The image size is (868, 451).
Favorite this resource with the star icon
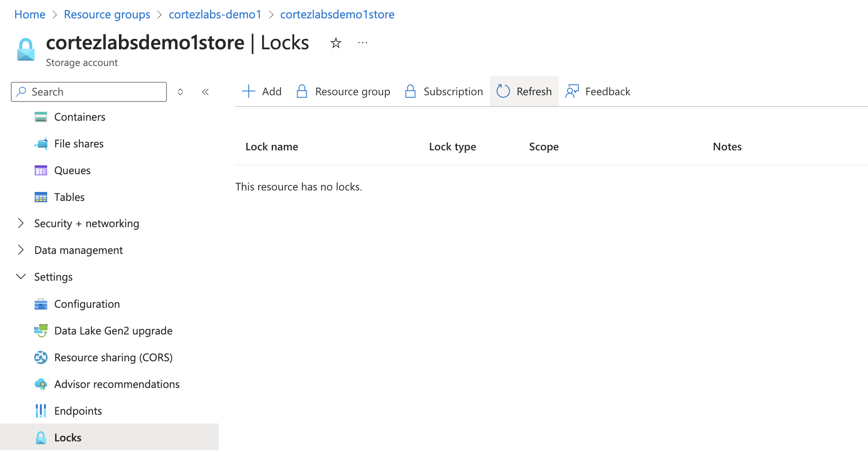(x=336, y=43)
